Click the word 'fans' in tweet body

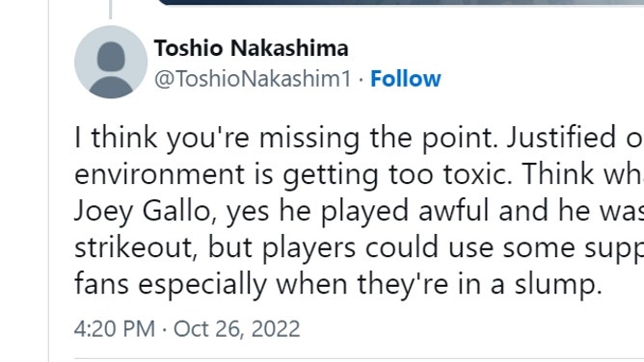click(x=101, y=285)
